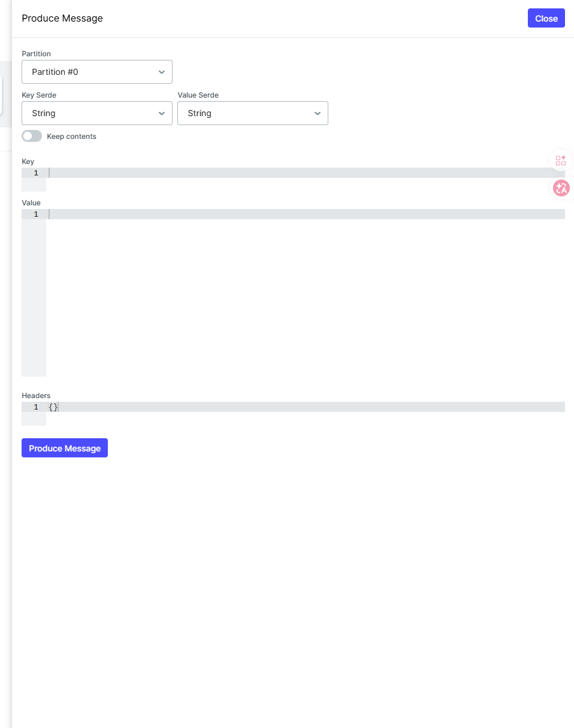The image size is (574, 728).
Task: Toggle the Keep contents switch
Action: tap(32, 136)
